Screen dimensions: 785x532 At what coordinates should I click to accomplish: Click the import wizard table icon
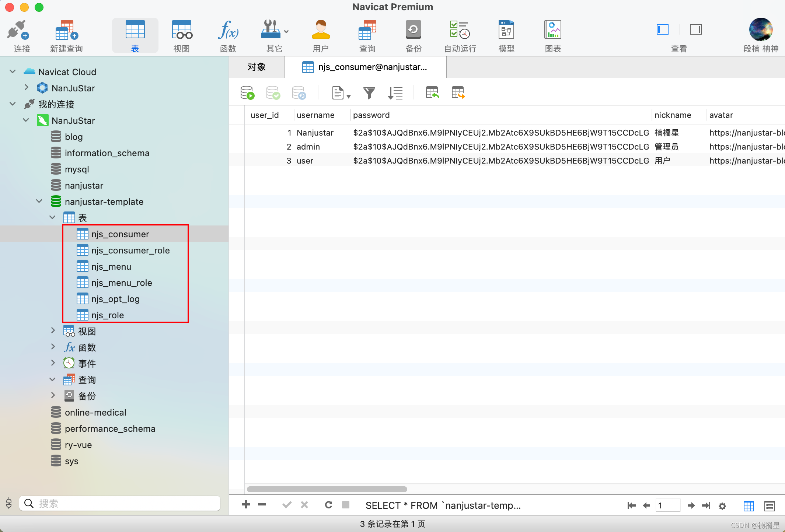point(432,93)
